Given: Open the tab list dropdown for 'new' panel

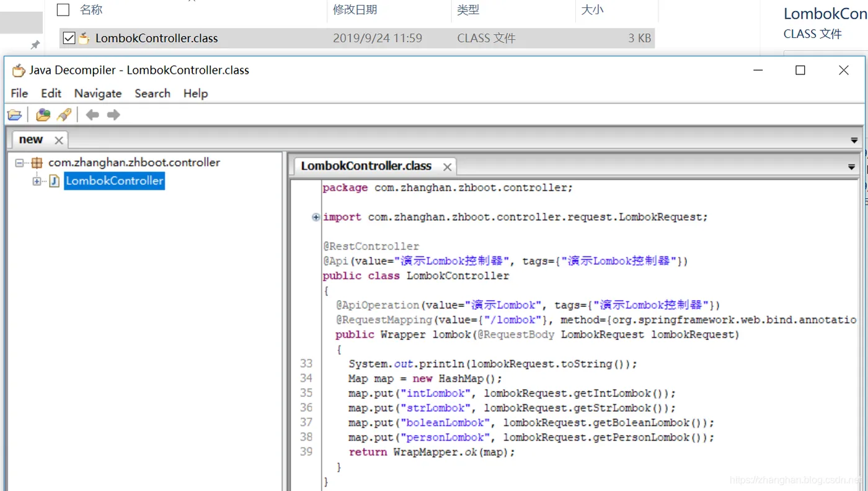Looking at the screenshot, I should click(854, 141).
